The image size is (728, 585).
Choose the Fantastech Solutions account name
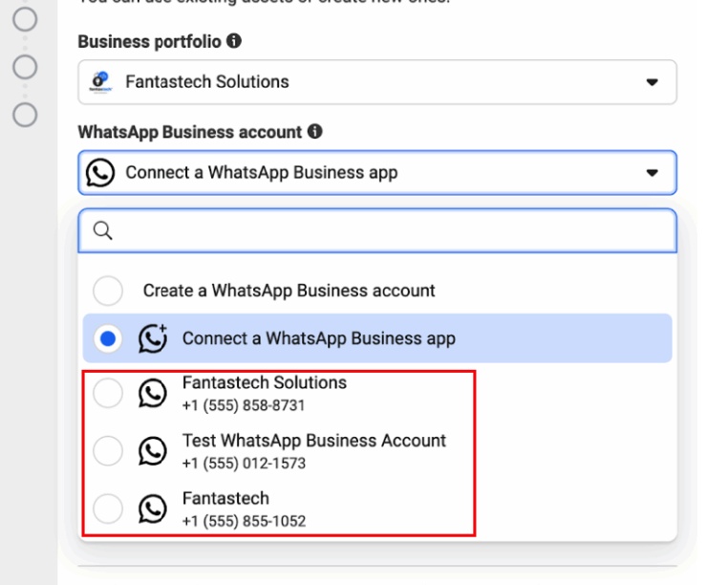265,382
